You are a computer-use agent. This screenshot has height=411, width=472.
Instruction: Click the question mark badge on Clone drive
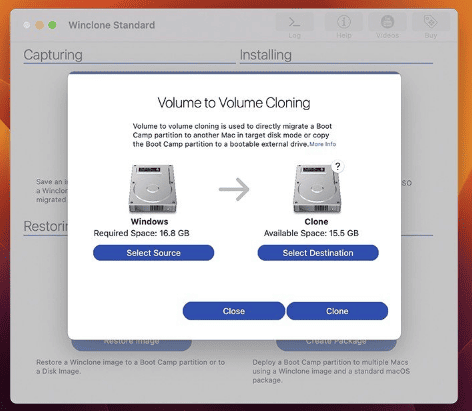pos(338,166)
